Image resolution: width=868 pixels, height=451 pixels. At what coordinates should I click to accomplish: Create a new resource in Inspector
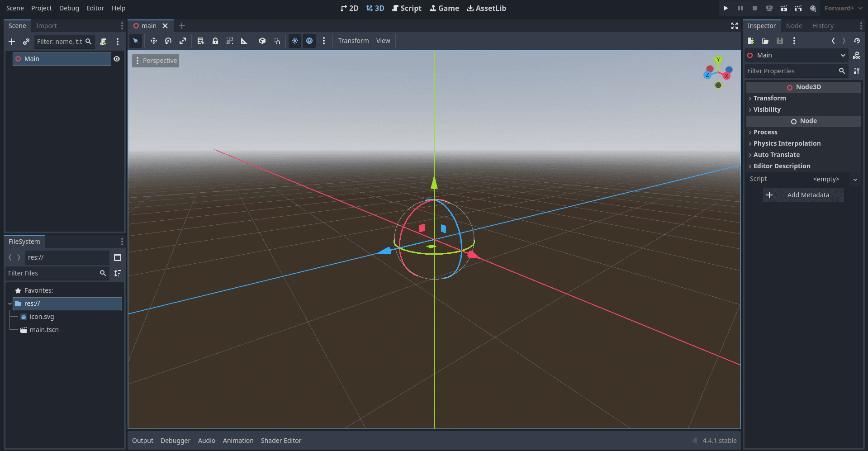(751, 41)
